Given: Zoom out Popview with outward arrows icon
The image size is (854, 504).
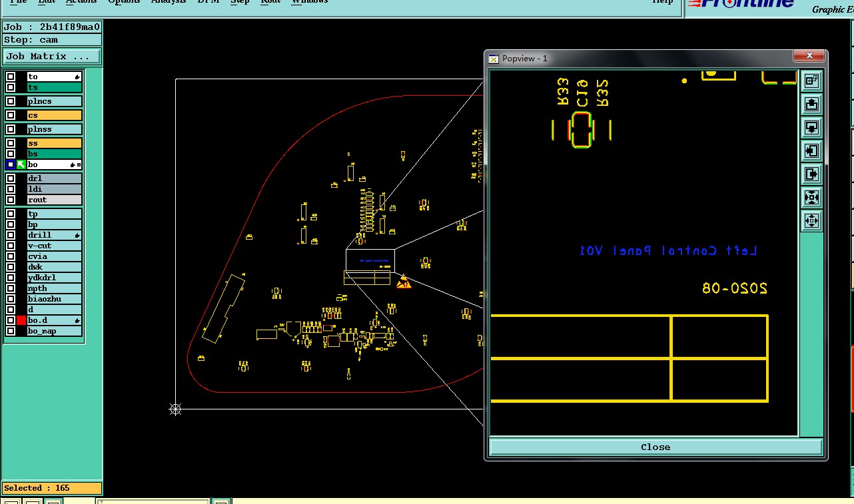Looking at the screenshot, I should pos(811,220).
